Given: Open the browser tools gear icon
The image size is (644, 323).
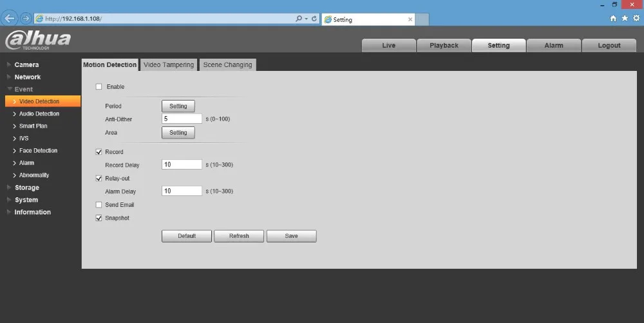Looking at the screenshot, I should 636,18.
